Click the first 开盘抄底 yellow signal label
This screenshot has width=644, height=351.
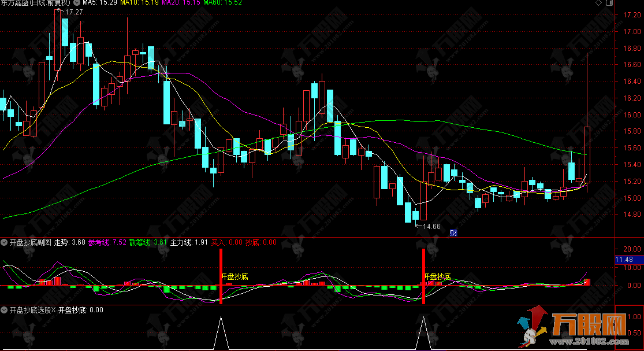pyautogui.click(x=235, y=276)
